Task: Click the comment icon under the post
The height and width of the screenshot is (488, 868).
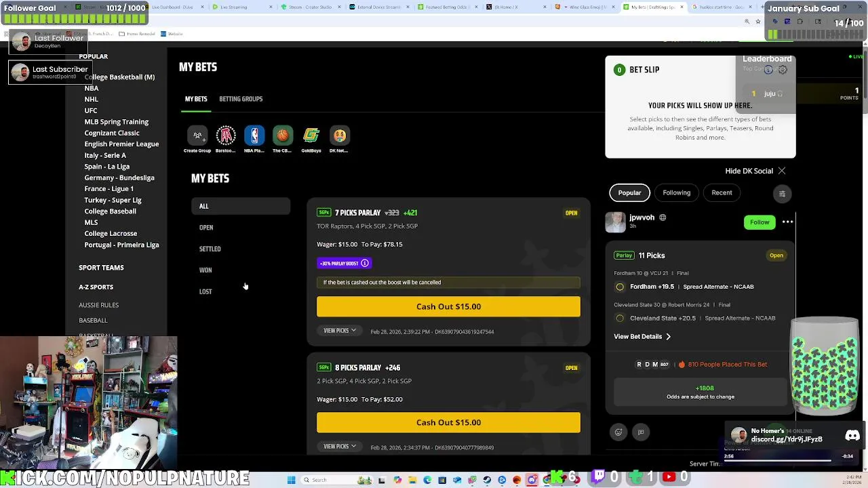Action: pyautogui.click(x=641, y=432)
